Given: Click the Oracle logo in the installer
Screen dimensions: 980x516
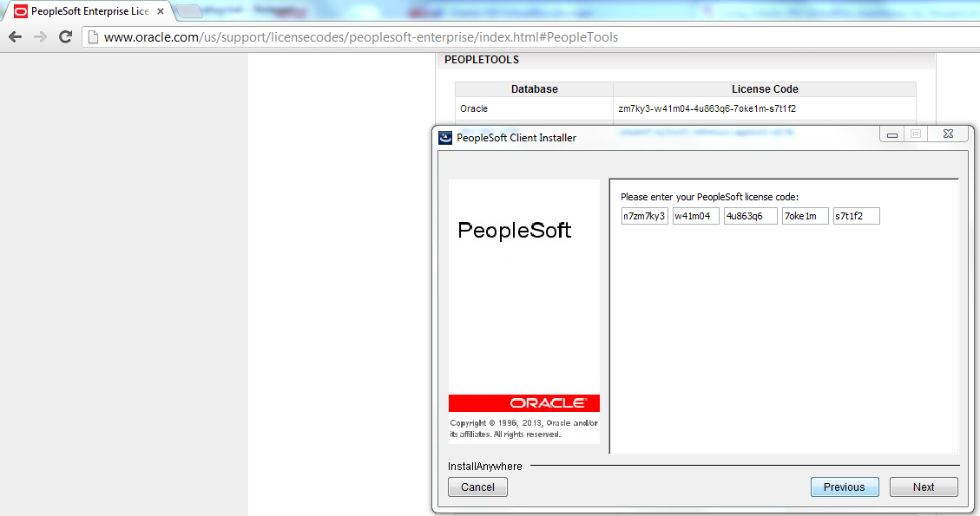Looking at the screenshot, I should (x=548, y=403).
